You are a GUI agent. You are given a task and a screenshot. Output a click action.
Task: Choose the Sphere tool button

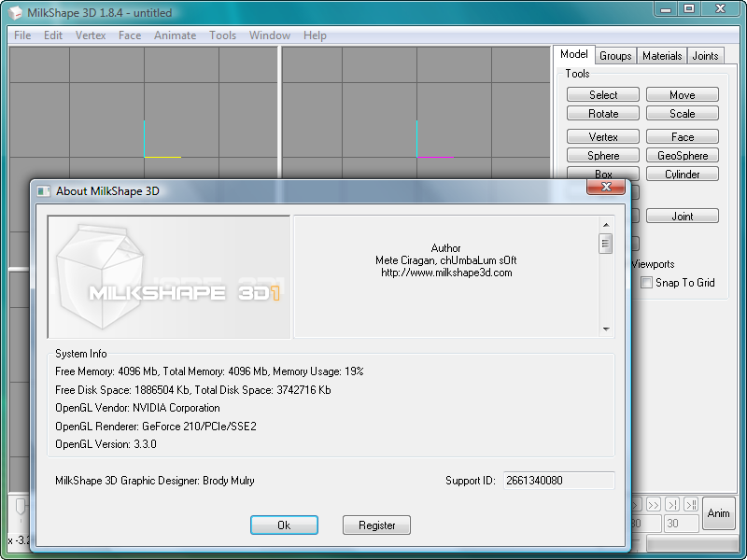coord(602,155)
